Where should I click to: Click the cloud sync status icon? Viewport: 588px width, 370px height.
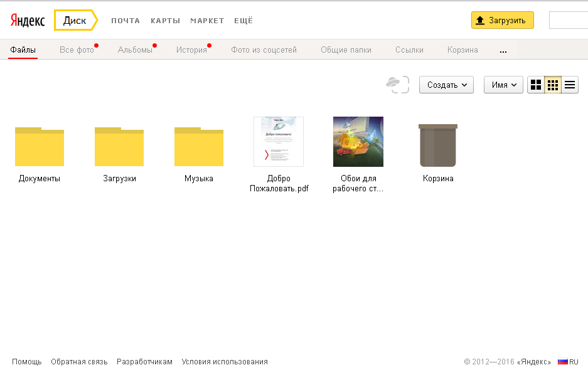pyautogui.click(x=398, y=85)
